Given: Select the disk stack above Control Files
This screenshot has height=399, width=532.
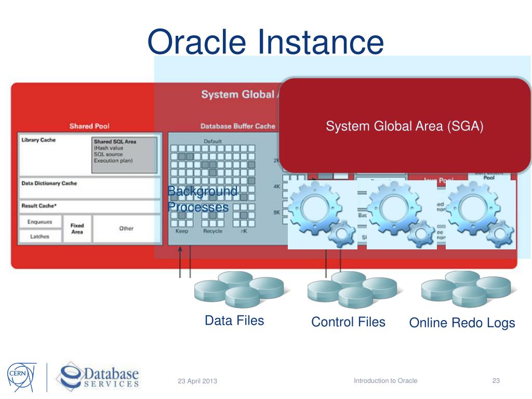Looking at the screenshot, I should tap(353, 290).
